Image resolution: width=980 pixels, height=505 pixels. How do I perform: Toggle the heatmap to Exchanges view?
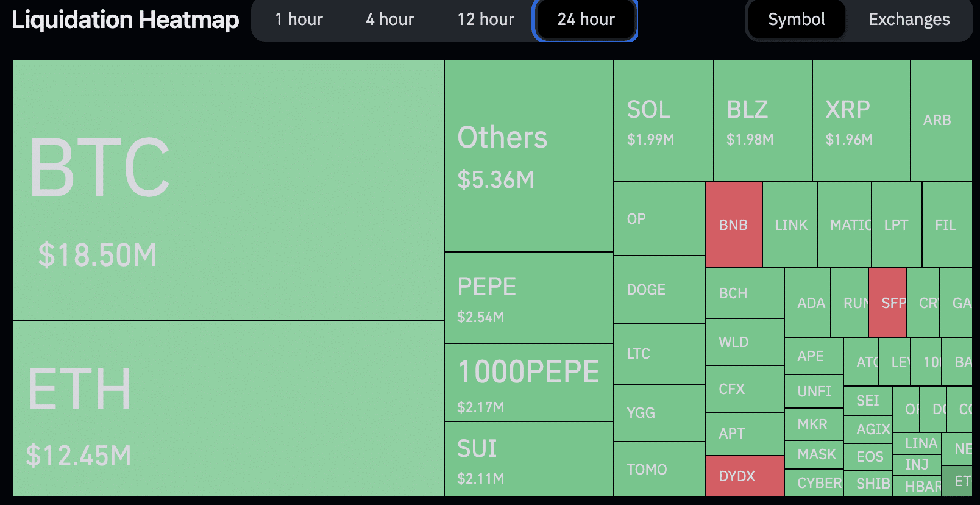coord(909,20)
